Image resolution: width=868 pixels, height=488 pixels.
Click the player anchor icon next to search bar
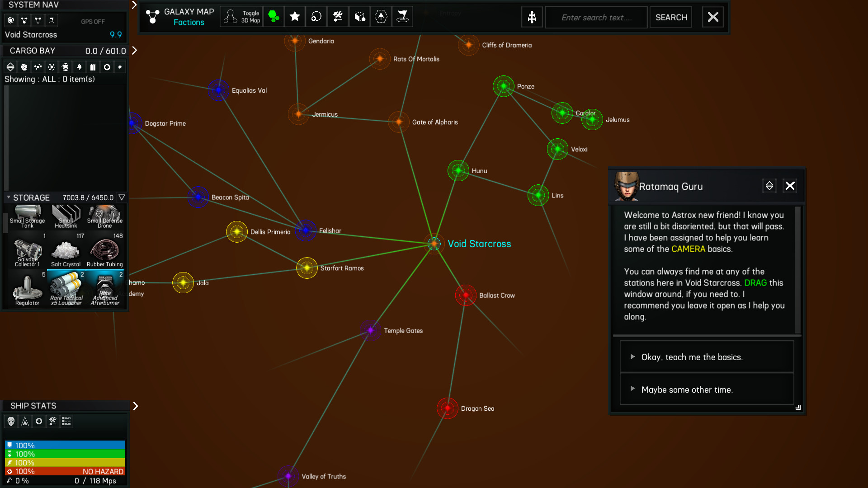pos(532,17)
